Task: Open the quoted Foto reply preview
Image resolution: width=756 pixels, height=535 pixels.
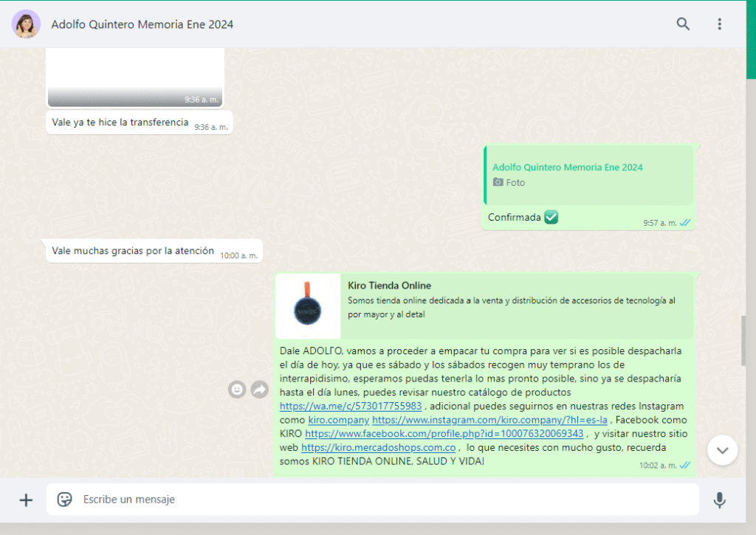Action: click(x=588, y=175)
